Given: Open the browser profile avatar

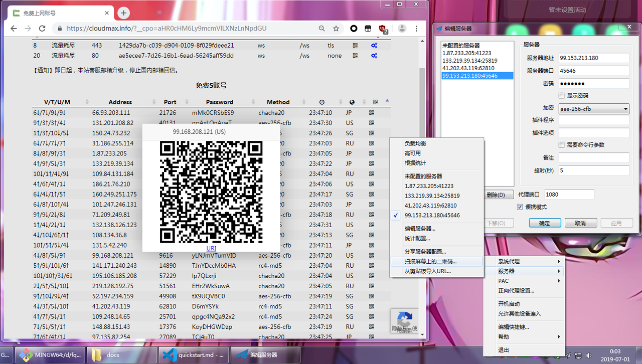Looking at the screenshot, I should [x=402, y=29].
